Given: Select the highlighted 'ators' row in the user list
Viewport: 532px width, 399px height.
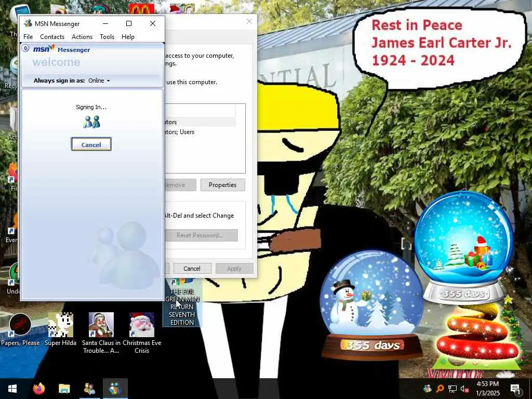Looking at the screenshot, I should (200, 122).
